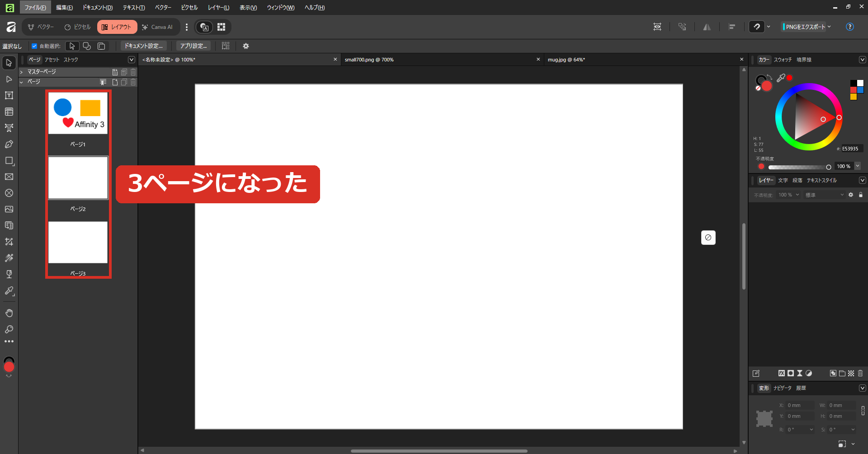Click the trash icon in the Layers panel

(860, 373)
